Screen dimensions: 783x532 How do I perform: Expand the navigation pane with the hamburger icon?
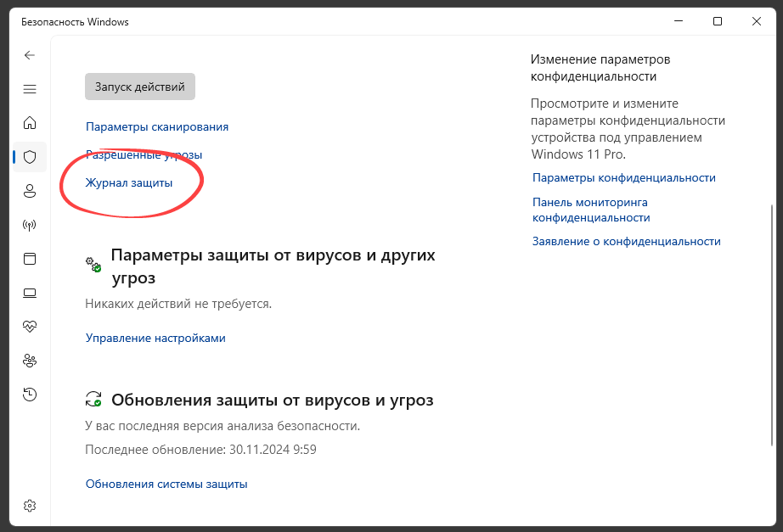pos(30,88)
